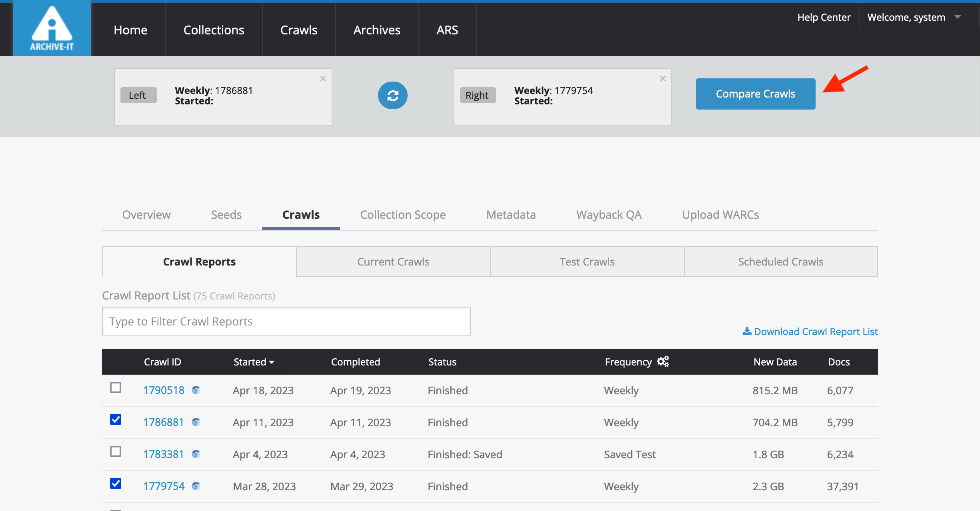Viewport: 980px width, 511px height.
Task: Click browser icon beside crawl 1779754
Action: point(196,486)
